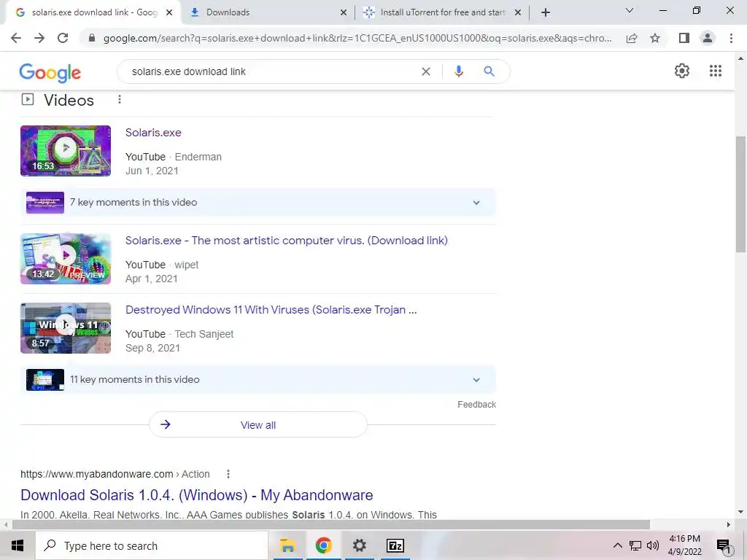Open Download Solaris 1.0.4 My Abandonware

(x=197, y=495)
